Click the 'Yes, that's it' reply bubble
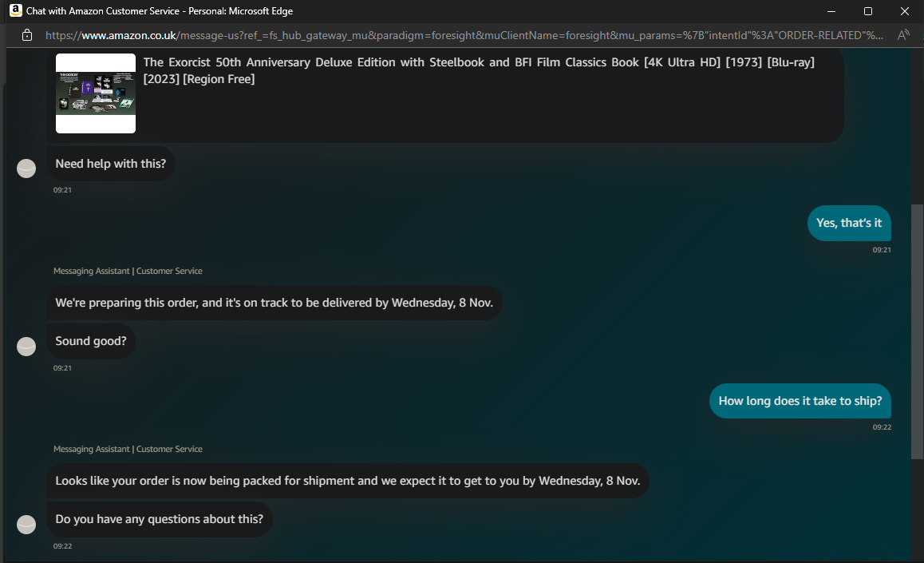Screen dimensions: 924x563 tap(848, 223)
